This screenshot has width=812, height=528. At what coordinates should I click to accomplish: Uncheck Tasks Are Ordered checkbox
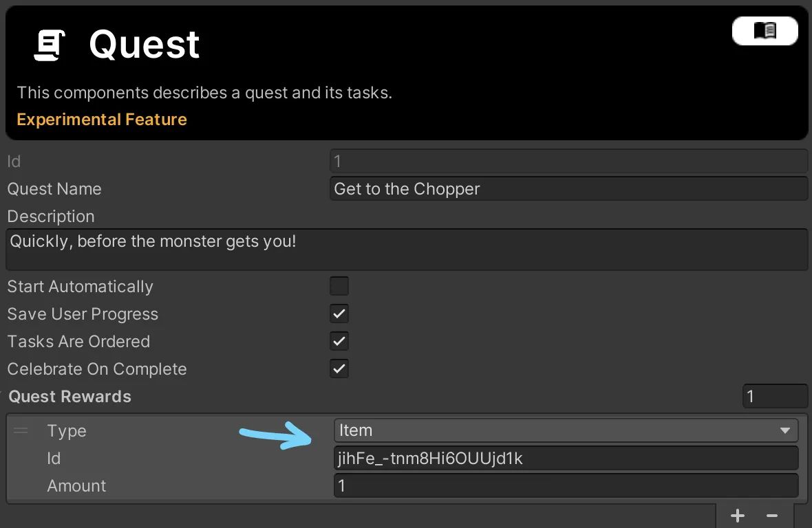tap(339, 341)
